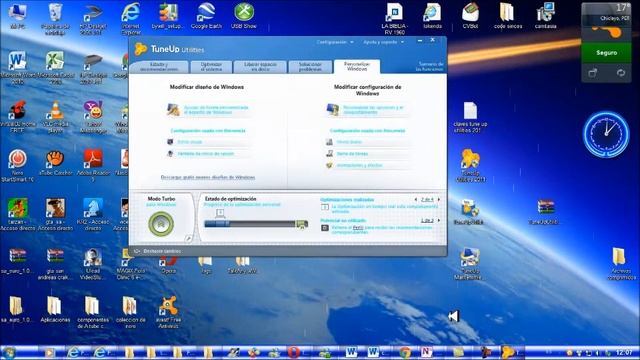Click the optimization progress end marker

302,224
